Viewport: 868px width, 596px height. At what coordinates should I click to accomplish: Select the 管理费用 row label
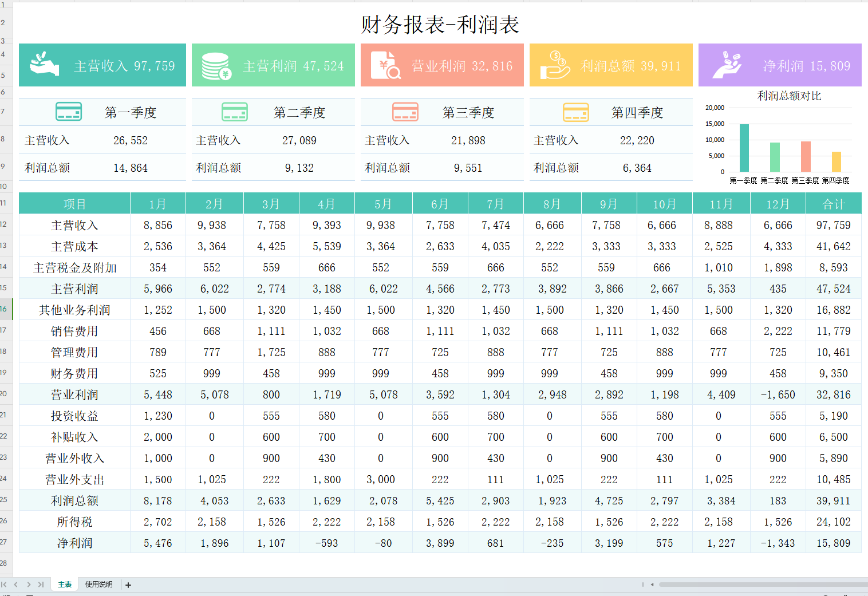click(74, 352)
